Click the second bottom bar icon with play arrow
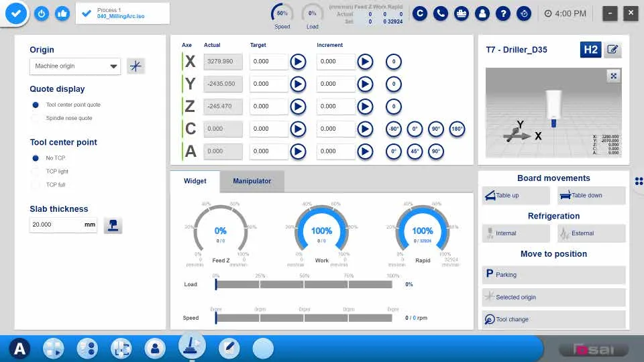 click(54, 349)
